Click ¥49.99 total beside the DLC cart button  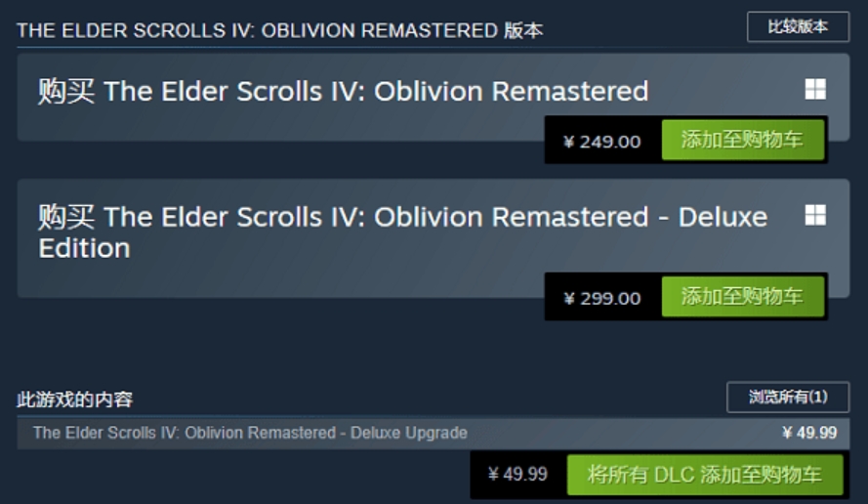click(517, 474)
